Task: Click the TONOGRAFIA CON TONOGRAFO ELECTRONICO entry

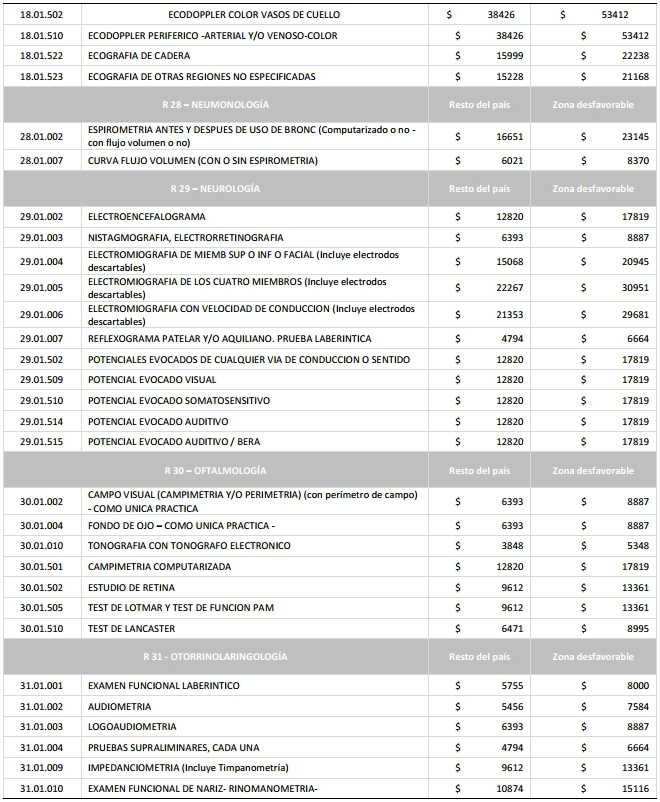Action: coord(189,546)
